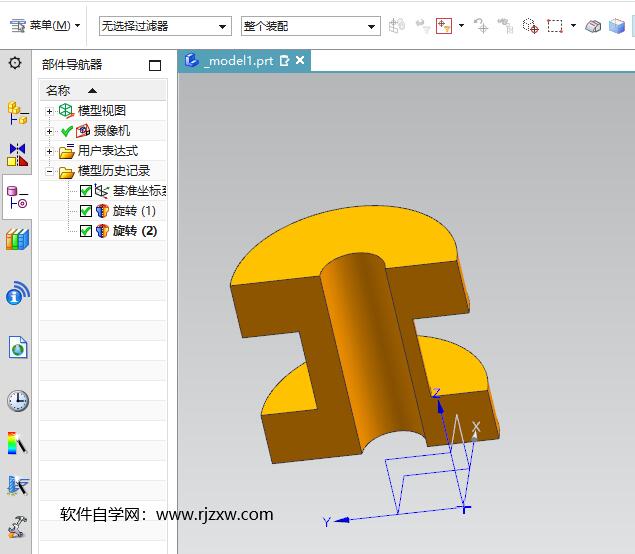Click the settings gear icon in sidebar
The height and width of the screenshot is (554, 635).
click(15, 63)
